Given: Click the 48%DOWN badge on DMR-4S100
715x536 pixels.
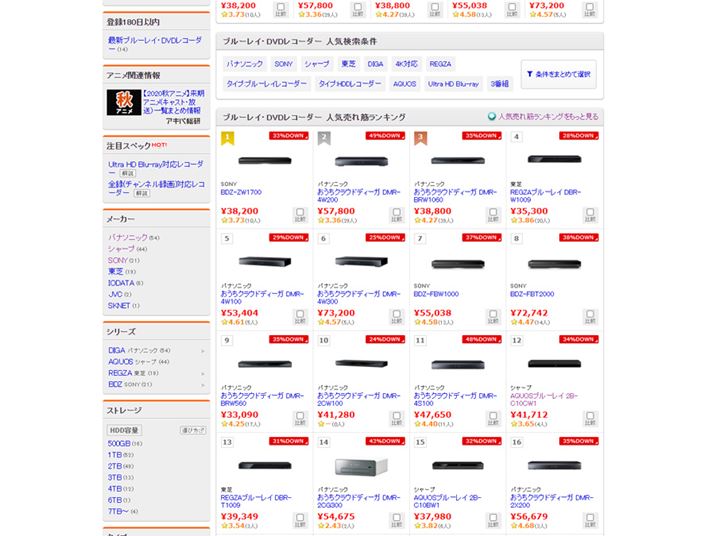Looking at the screenshot, I should click(x=482, y=339).
